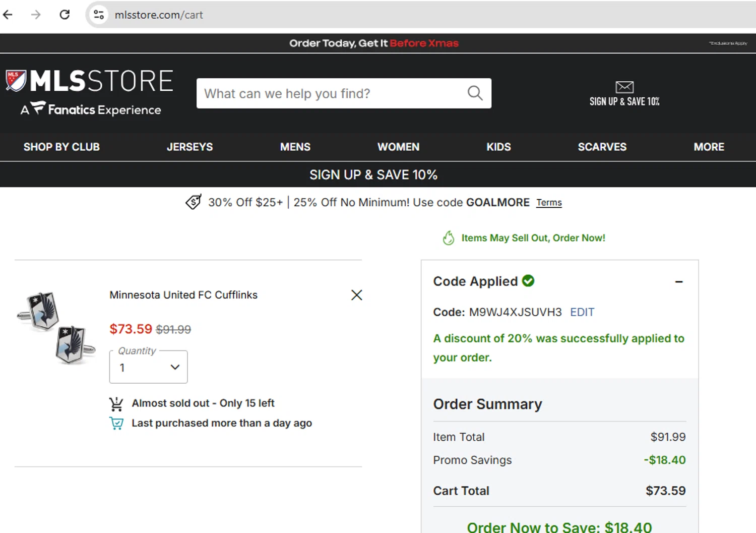
Task: Remove cufflinks from cart with X
Action: 357,295
